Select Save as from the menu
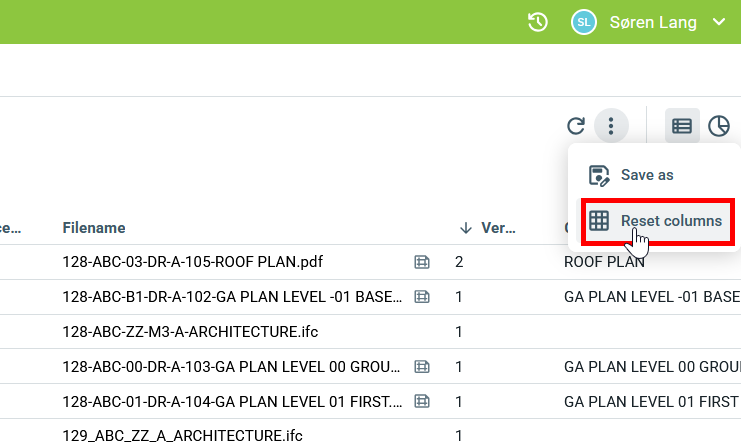 646,175
